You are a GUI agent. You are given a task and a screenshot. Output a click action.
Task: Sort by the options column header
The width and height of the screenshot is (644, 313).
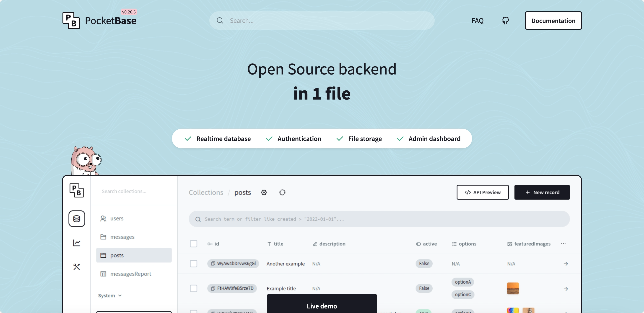464,244
